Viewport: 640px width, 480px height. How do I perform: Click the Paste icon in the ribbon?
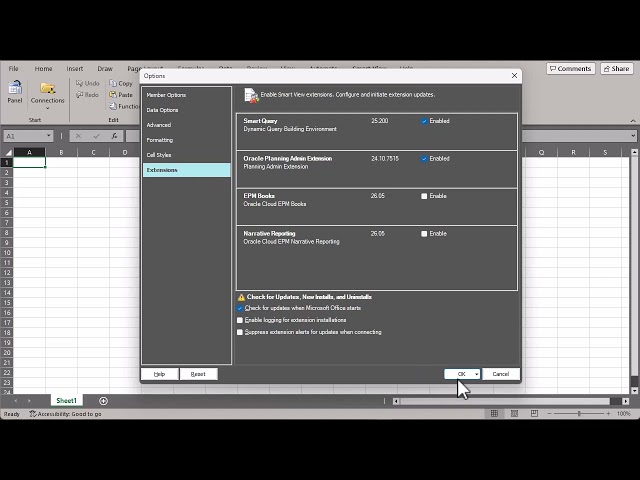[113, 95]
